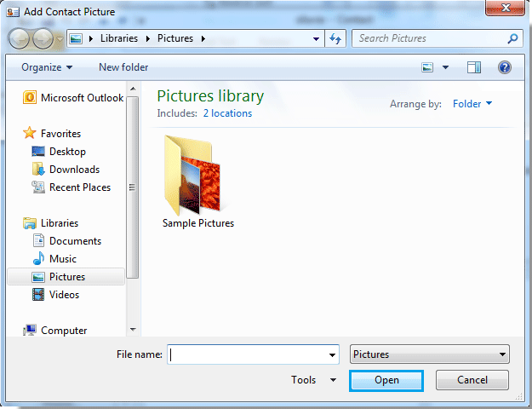The width and height of the screenshot is (532, 409).
Task: Create a New folder
Action: 123,67
